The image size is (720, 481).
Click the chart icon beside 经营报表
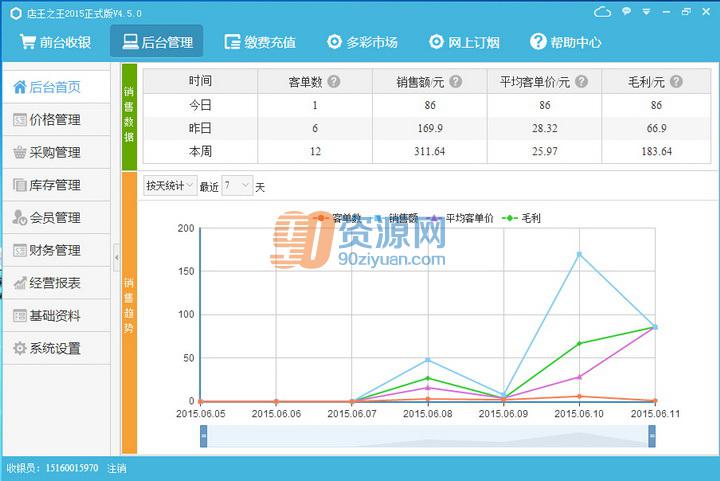pyautogui.click(x=20, y=283)
